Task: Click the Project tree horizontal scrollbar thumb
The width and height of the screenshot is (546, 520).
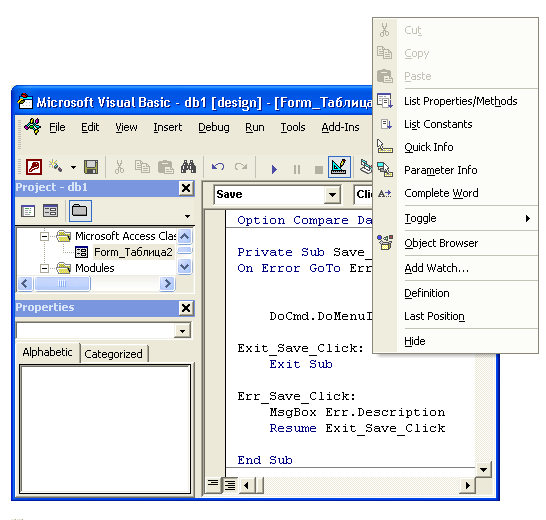Action: tap(62, 284)
